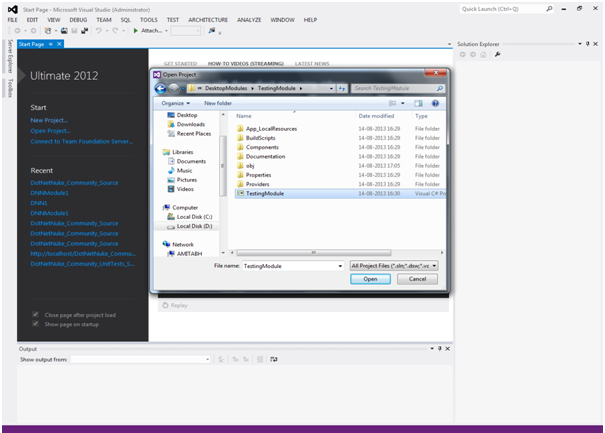
Task: Click the Redo toolbar icon
Action: (x=115, y=31)
